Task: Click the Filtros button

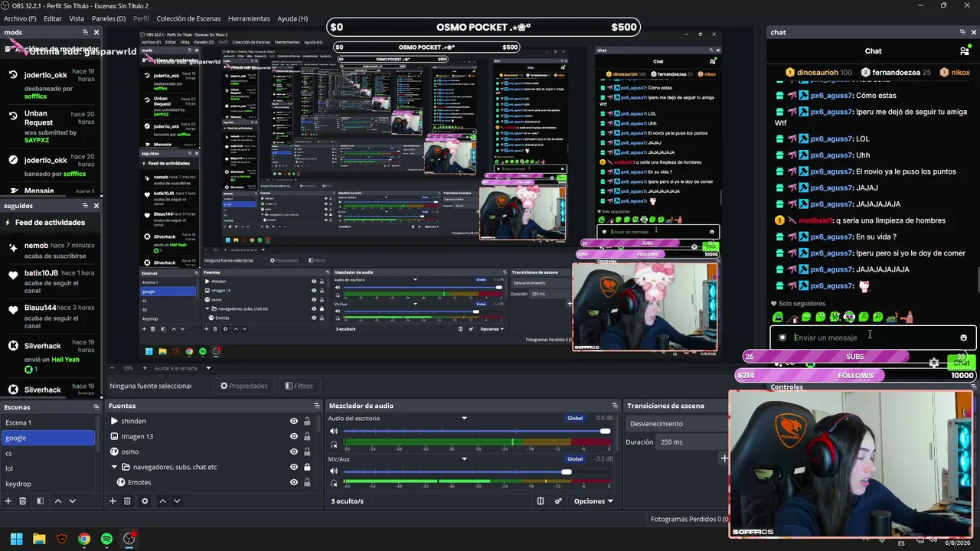Action: (x=299, y=386)
